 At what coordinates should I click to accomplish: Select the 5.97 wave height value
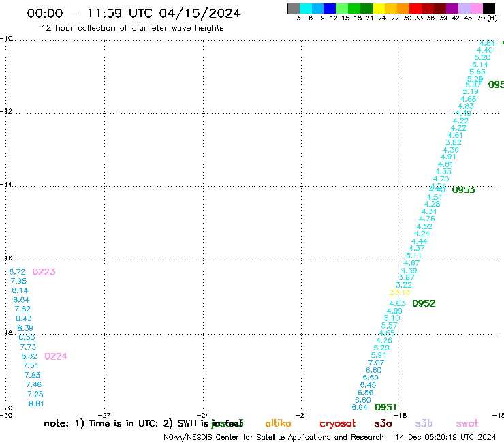(x=473, y=85)
